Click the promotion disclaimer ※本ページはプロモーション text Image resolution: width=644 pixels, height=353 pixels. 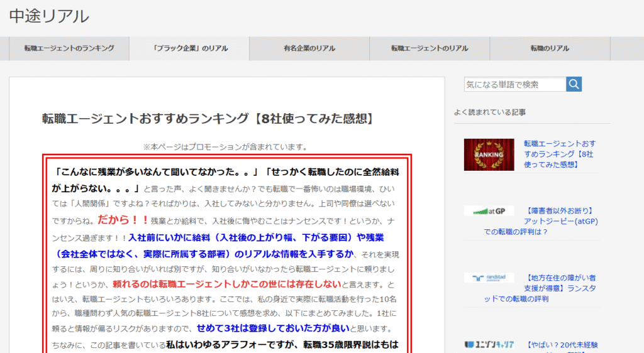point(225,147)
